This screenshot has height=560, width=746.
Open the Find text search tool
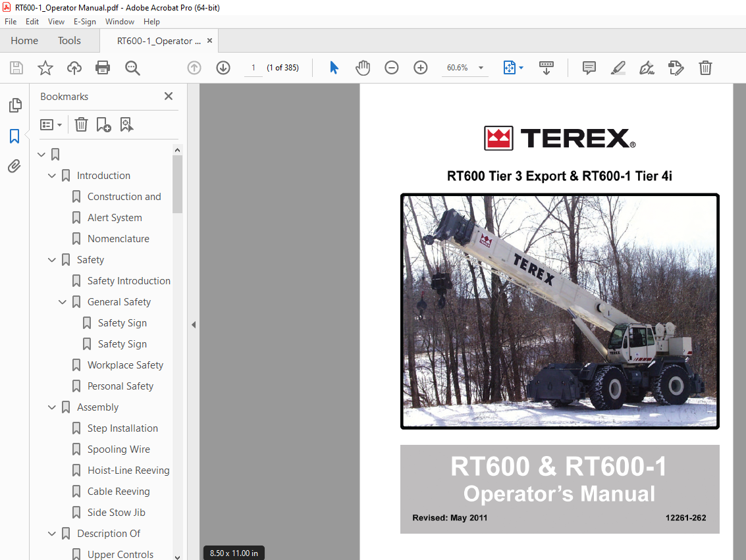(132, 68)
